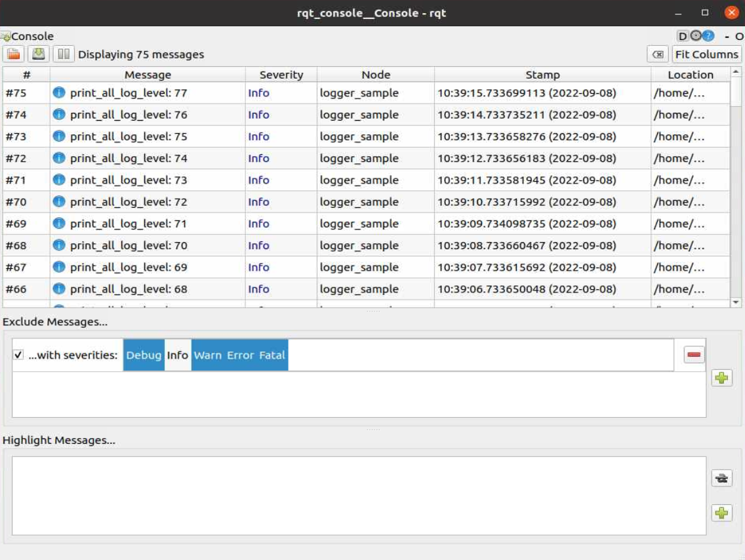
Task: Sort by the Message column header
Action: (148, 75)
